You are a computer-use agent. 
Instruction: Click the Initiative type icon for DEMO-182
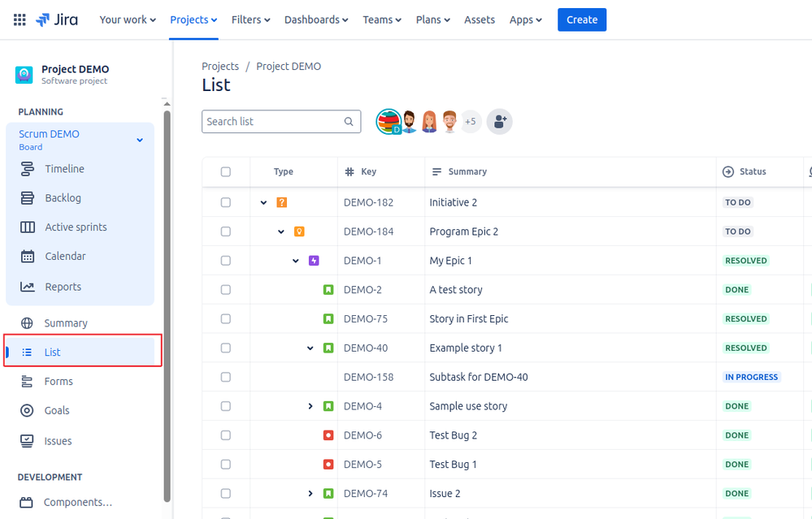coord(282,202)
